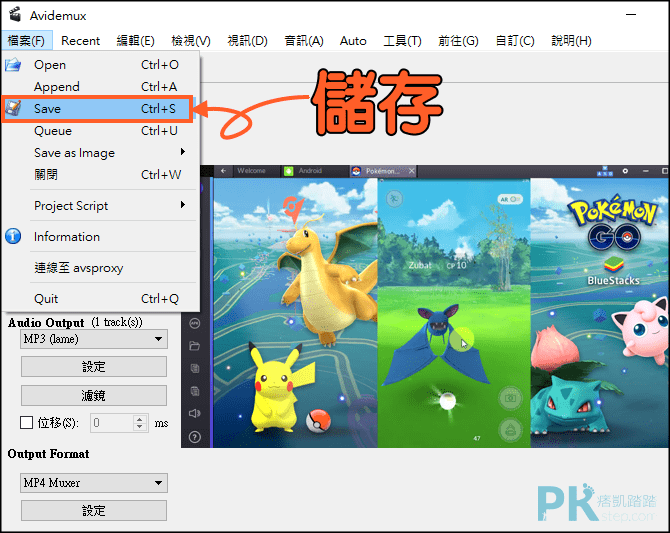Click the Output Format 設定 configure button
Image resolution: width=670 pixels, height=533 pixels.
pyautogui.click(x=94, y=511)
